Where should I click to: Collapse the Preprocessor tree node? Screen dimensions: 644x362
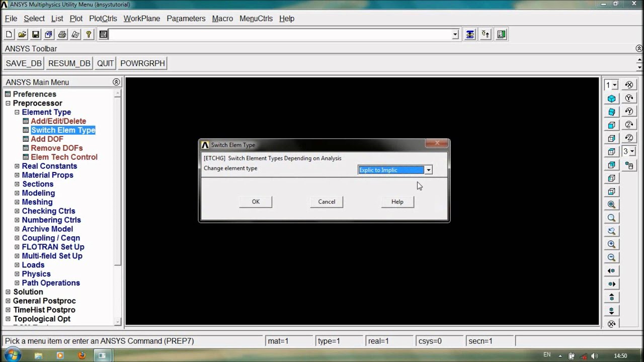pos(8,103)
